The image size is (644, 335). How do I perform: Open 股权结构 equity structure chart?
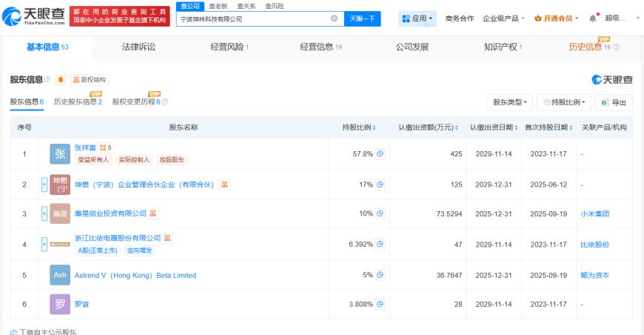[90, 79]
